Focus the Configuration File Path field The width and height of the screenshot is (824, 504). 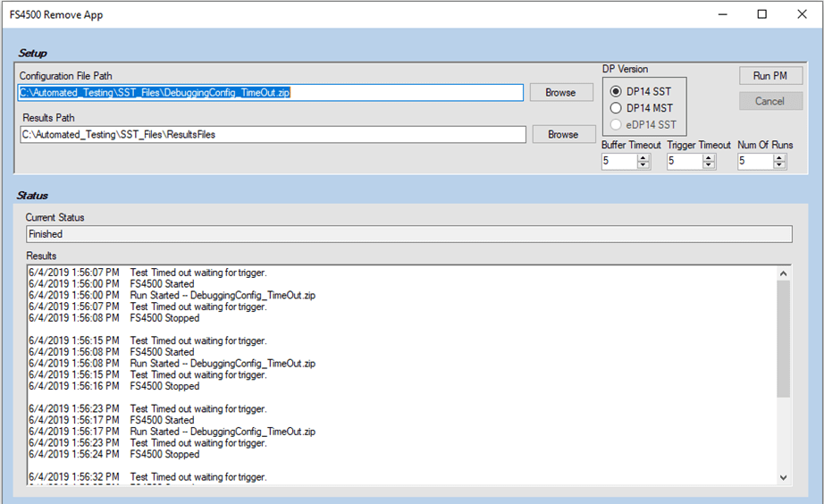pyautogui.click(x=271, y=93)
